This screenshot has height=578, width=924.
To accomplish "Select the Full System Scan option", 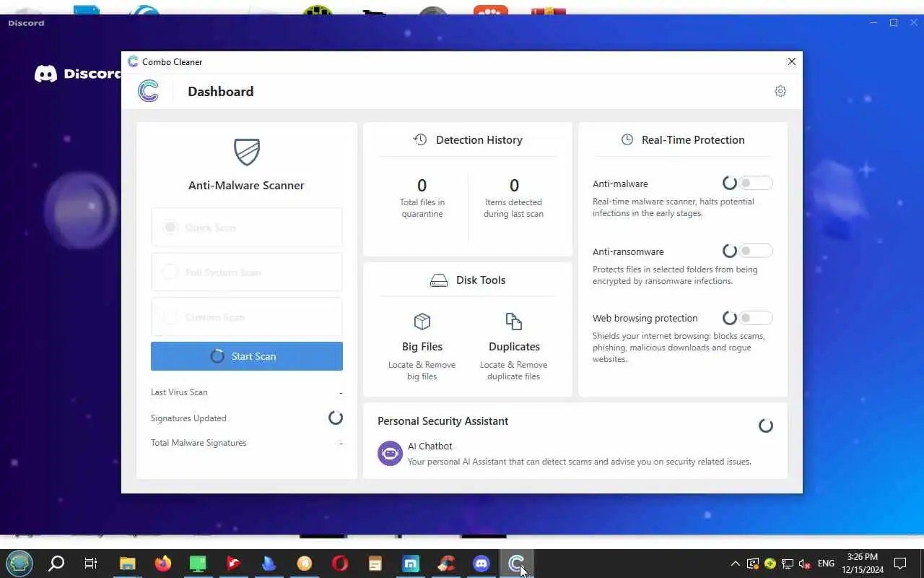I will [246, 272].
